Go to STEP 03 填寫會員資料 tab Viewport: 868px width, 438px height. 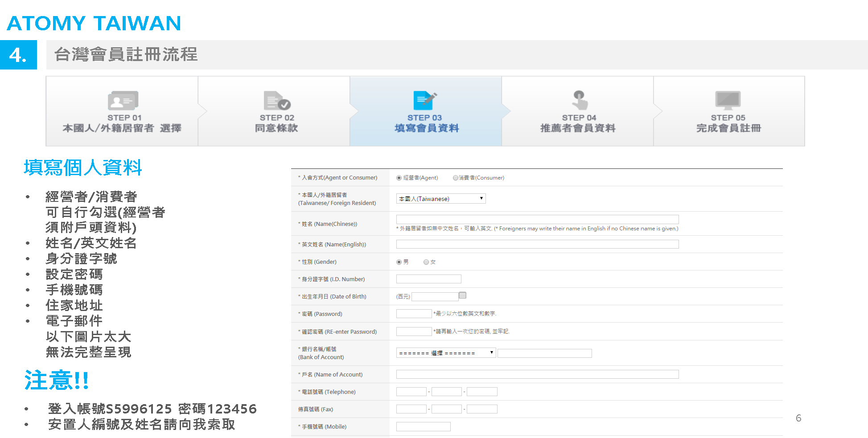[x=426, y=111]
